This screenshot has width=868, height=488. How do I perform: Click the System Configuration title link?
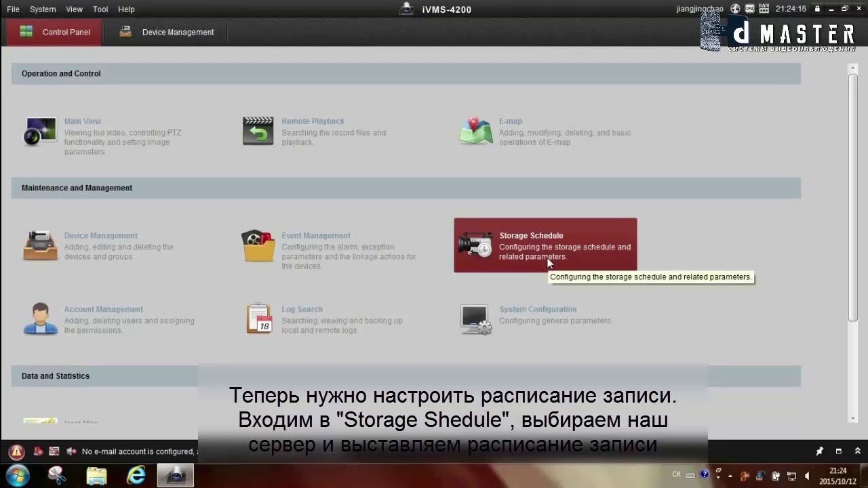point(538,309)
